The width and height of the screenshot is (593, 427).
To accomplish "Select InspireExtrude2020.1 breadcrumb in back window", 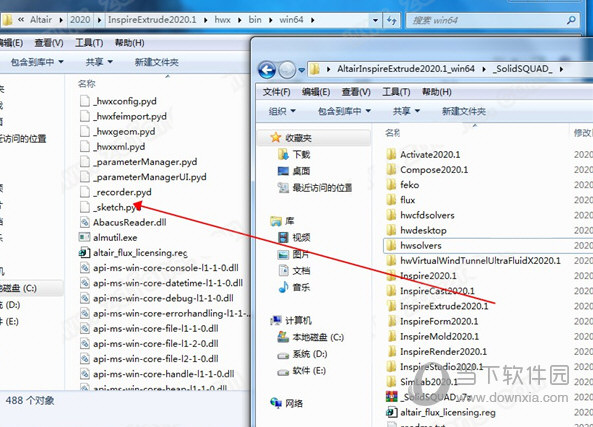I will point(152,20).
